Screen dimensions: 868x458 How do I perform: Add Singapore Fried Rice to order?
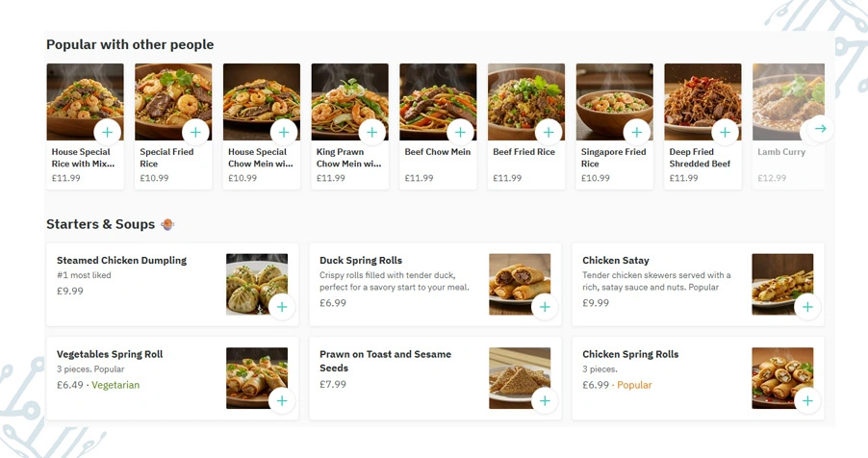(637, 132)
